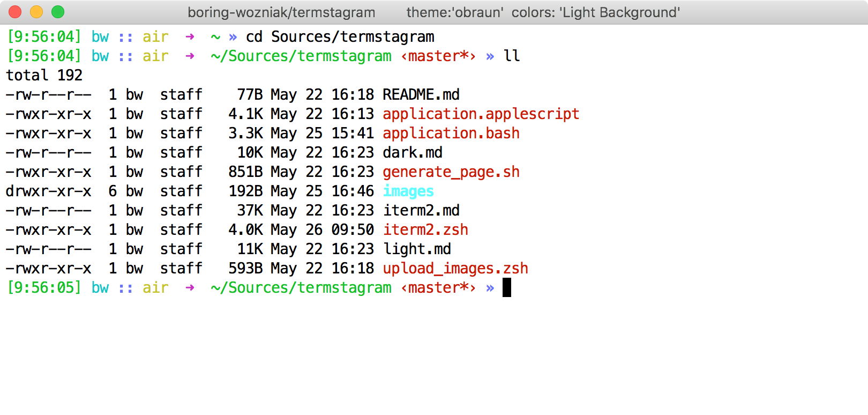Click the 593B size of upload_images.zsh
Viewport: 868px width, 415px height.
click(246, 268)
